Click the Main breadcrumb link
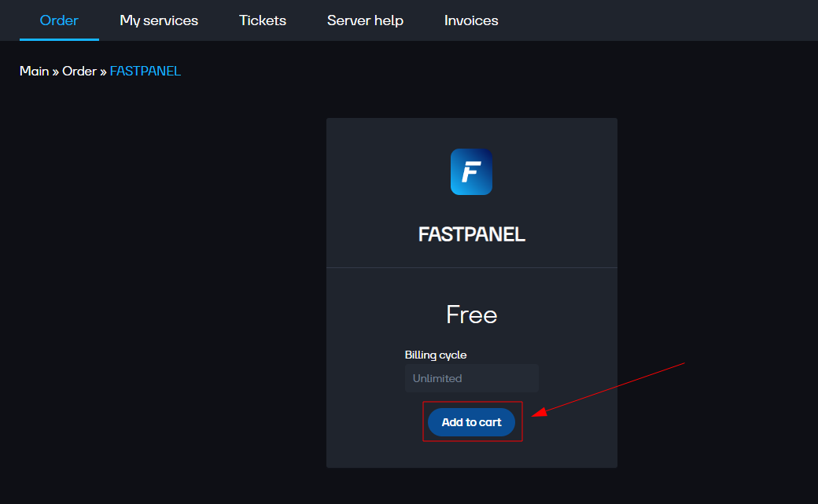818x504 pixels. tap(34, 71)
